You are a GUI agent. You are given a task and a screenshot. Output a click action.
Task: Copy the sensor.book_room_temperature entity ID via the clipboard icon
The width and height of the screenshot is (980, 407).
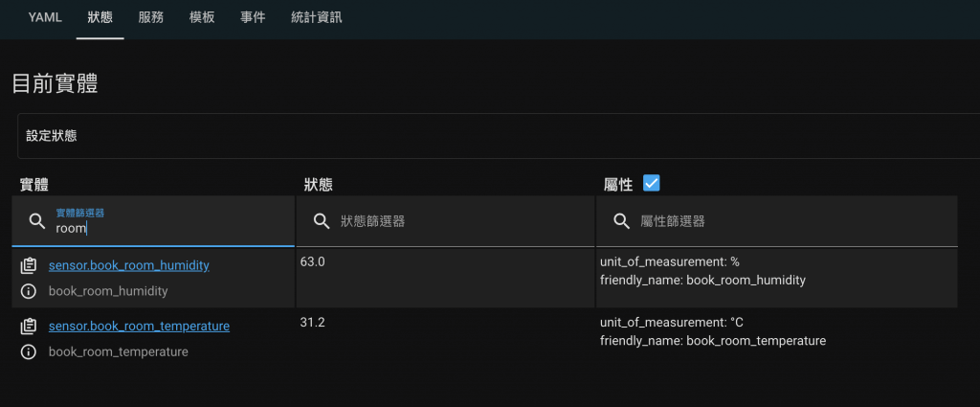[x=28, y=327]
